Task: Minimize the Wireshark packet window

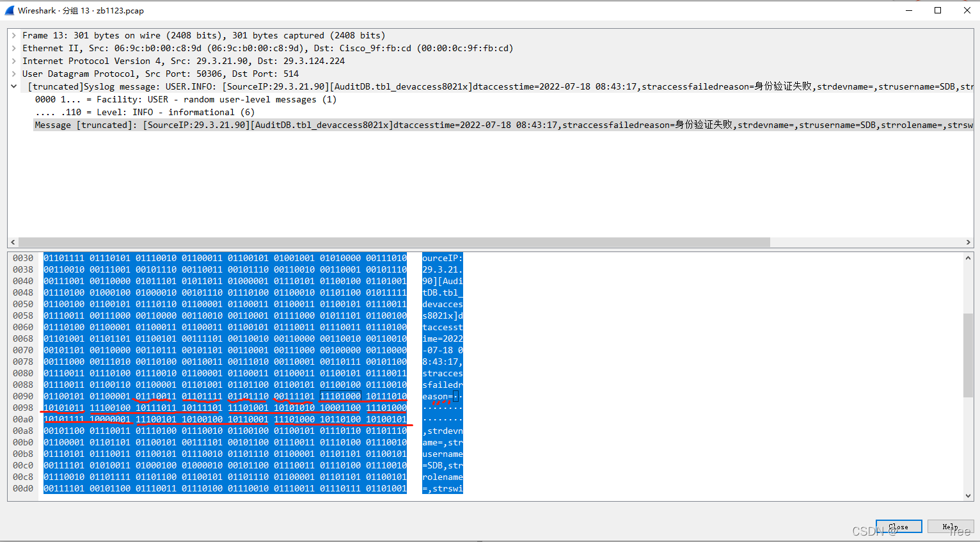Action: click(x=908, y=10)
